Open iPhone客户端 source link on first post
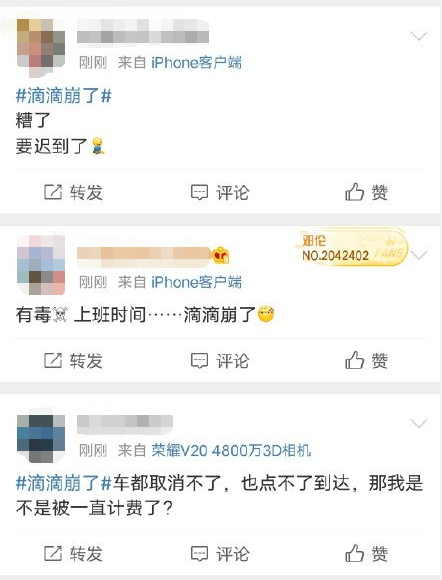Screen dimensions: 442x580 196,63
